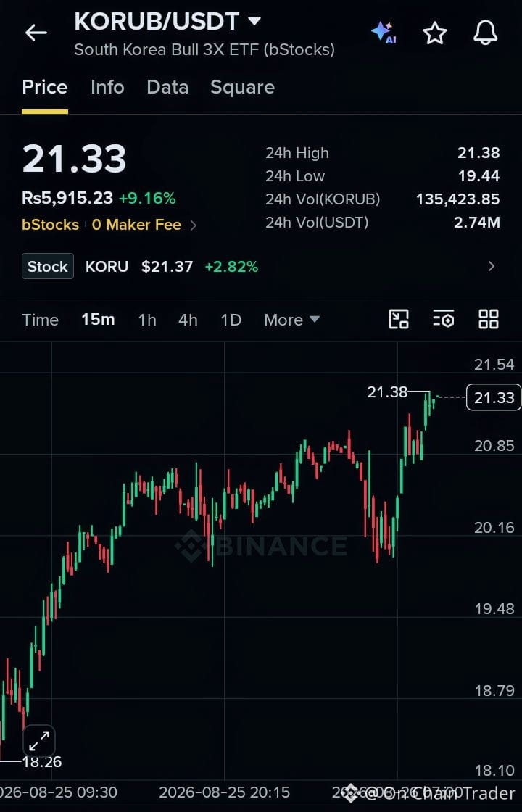This screenshot has height=812, width=522.
Task: Tap the 20.85 price axis label
Action: (x=494, y=446)
